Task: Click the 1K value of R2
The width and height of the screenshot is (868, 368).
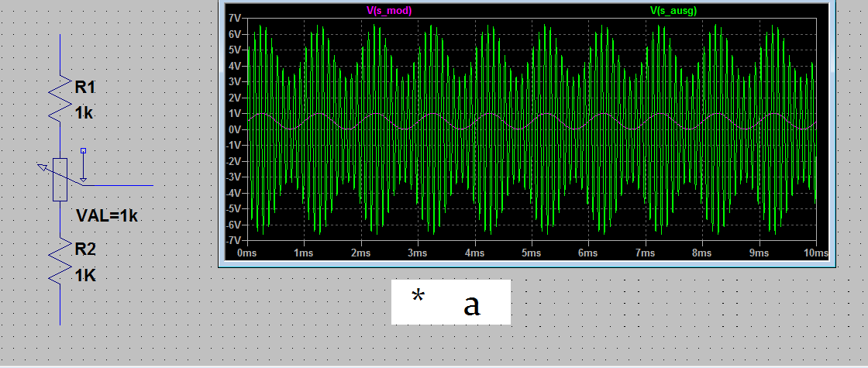Action: tap(85, 275)
